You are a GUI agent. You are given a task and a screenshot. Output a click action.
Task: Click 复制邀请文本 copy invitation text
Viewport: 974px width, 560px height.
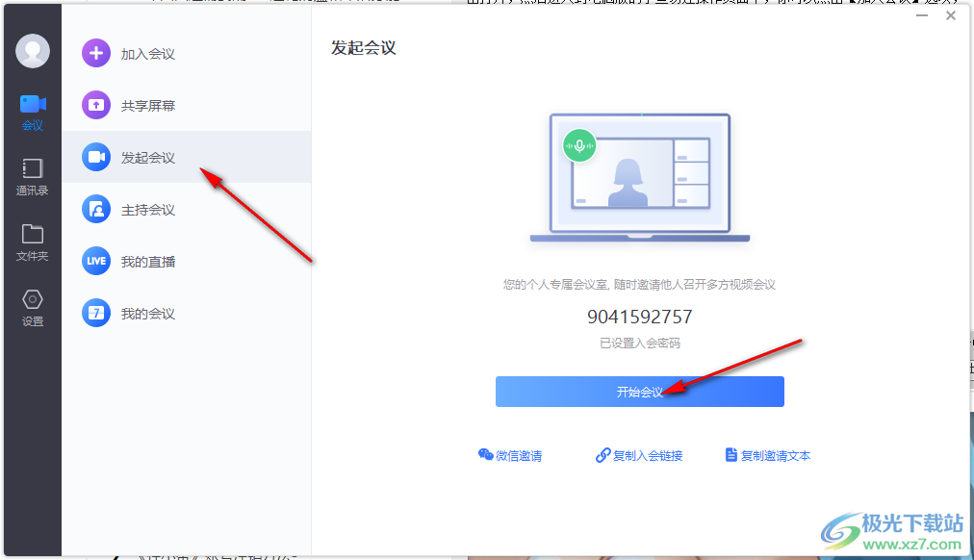point(767,456)
